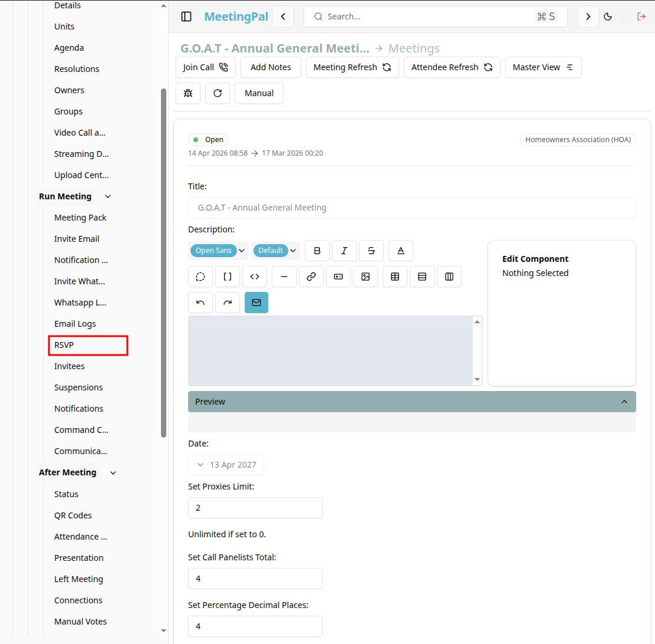655x644 pixels.
Task: Undo last edit in description editor
Action: (x=200, y=303)
